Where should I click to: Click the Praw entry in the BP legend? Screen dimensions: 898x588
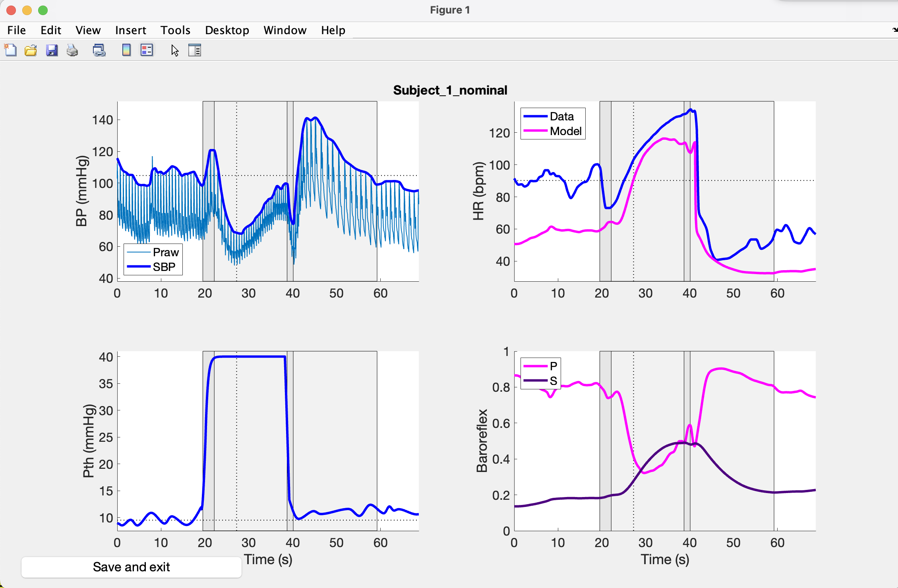pos(166,252)
